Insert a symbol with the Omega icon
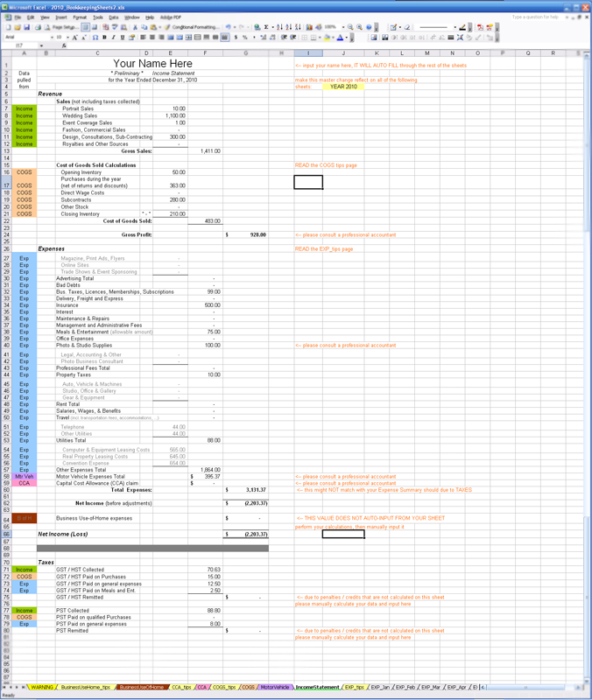 click(x=95, y=37)
